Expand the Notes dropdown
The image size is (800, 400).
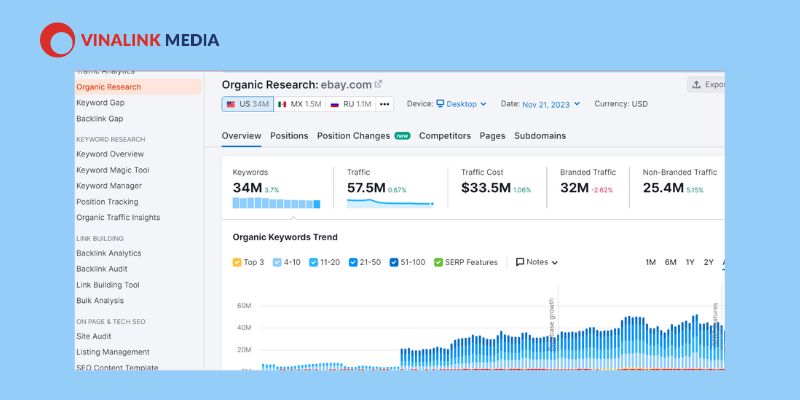[537, 262]
